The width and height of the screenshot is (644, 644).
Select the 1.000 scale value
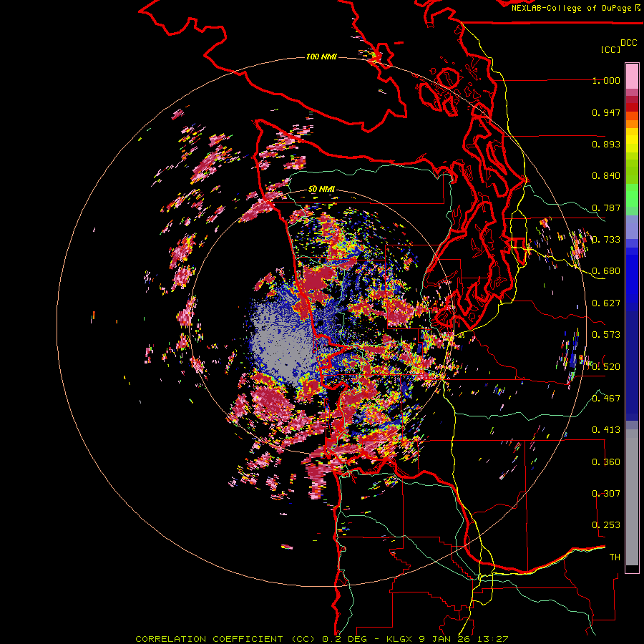(x=606, y=80)
